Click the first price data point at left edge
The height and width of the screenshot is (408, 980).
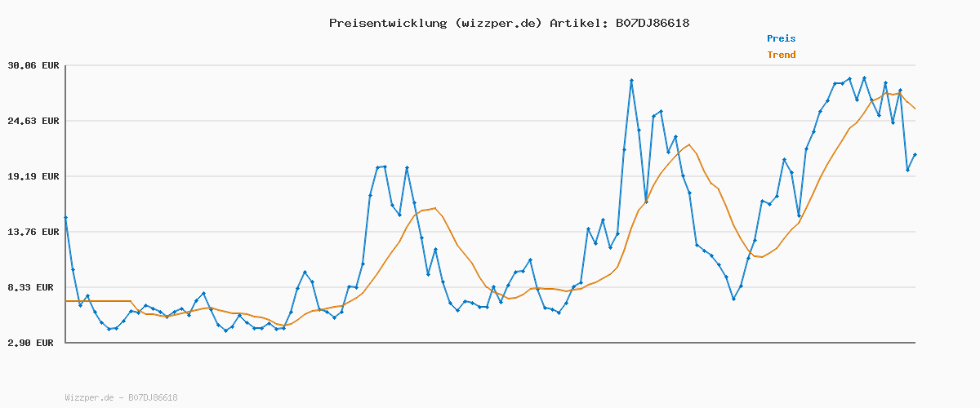click(x=65, y=218)
